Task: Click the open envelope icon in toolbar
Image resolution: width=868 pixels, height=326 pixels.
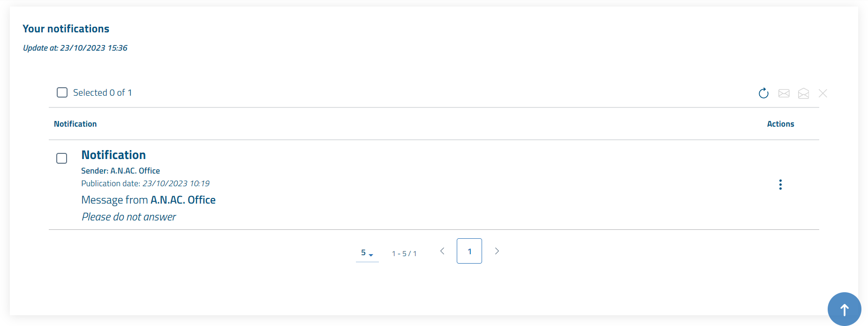Action: [x=803, y=93]
